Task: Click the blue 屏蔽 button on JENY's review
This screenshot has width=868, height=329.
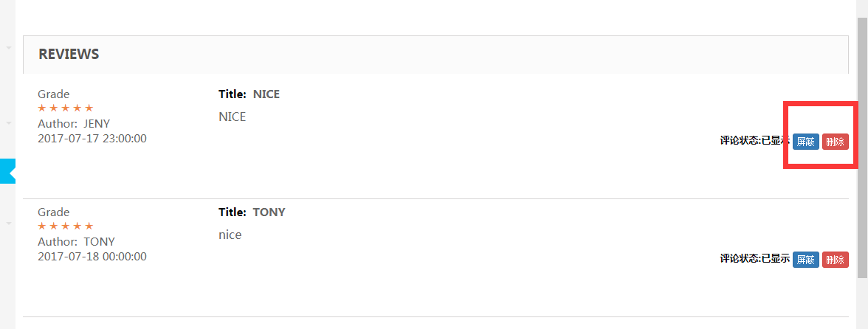Action: [x=805, y=142]
